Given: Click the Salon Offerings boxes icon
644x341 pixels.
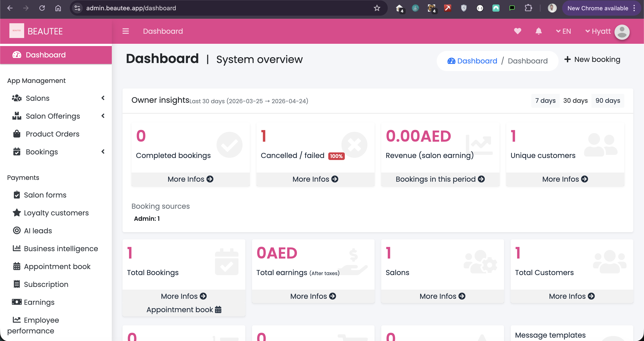Looking at the screenshot, I should click(17, 116).
